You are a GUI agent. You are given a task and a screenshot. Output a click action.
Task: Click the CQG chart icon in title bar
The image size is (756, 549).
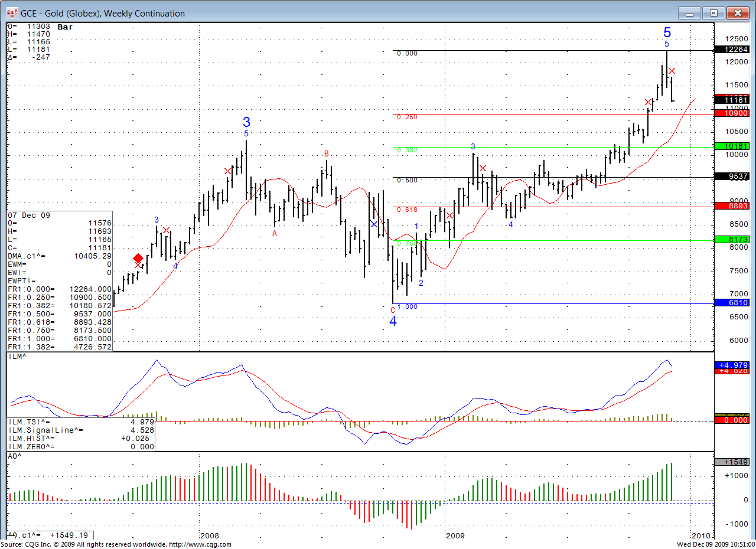12,13
